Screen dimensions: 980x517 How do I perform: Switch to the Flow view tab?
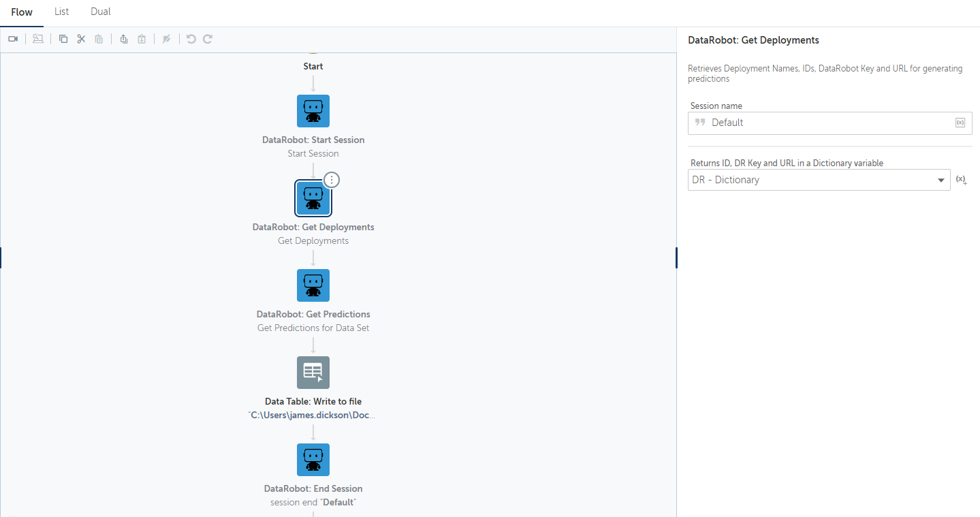click(x=22, y=12)
